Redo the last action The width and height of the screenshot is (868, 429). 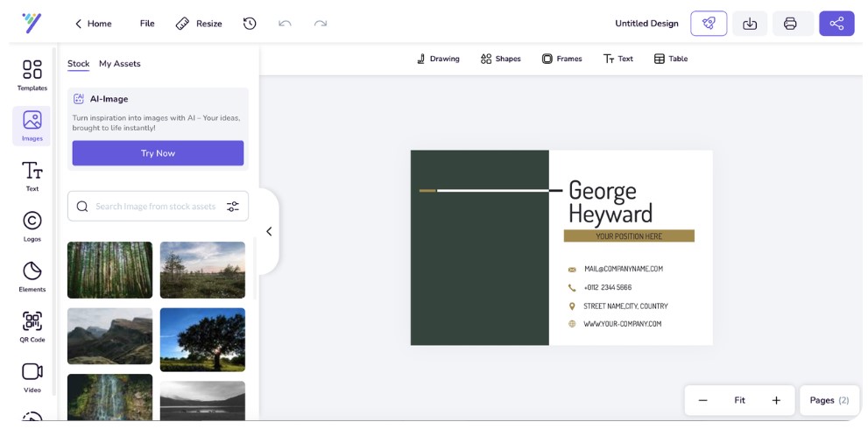[x=320, y=24]
